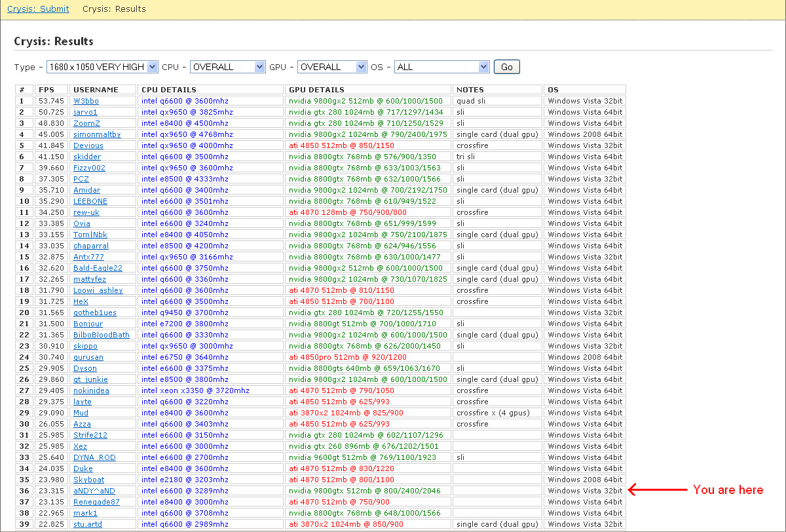The width and height of the screenshot is (786, 532).
Task: Click the PCZ username link
Action: 81,179
